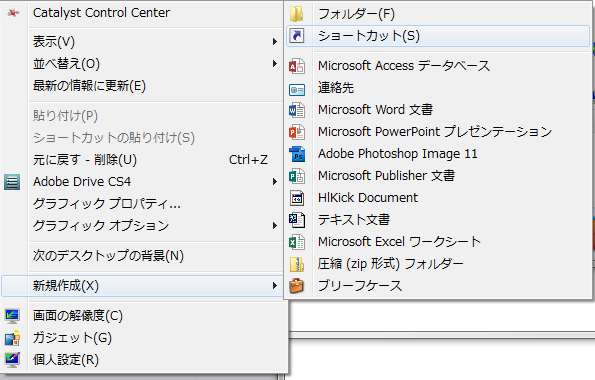Open 個人設定(R) from context menu

point(144,360)
